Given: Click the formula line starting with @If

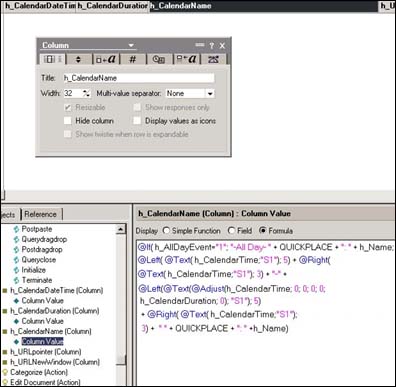Looking at the screenshot, I should pyautogui.click(x=265, y=247).
